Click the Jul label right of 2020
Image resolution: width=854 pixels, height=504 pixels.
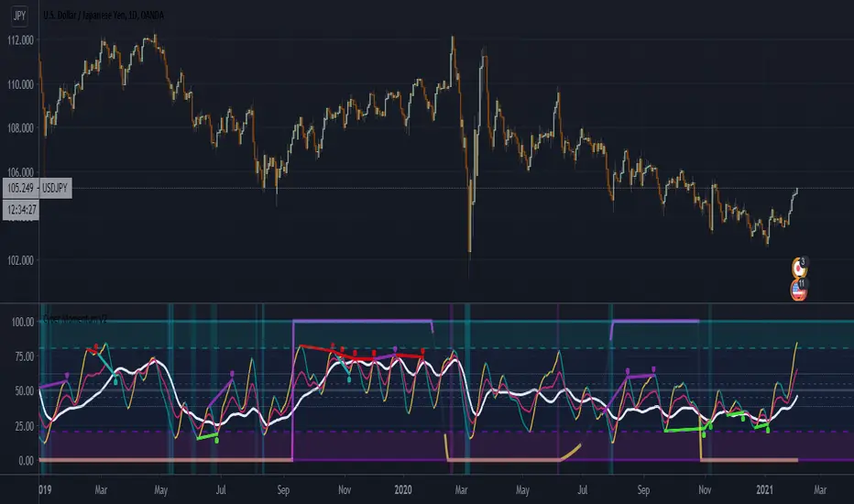pos(582,490)
